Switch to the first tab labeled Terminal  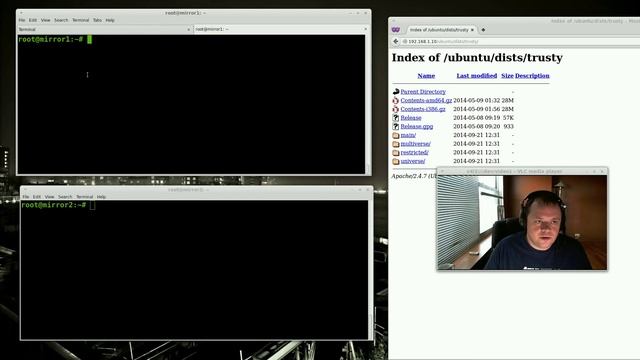104,29
